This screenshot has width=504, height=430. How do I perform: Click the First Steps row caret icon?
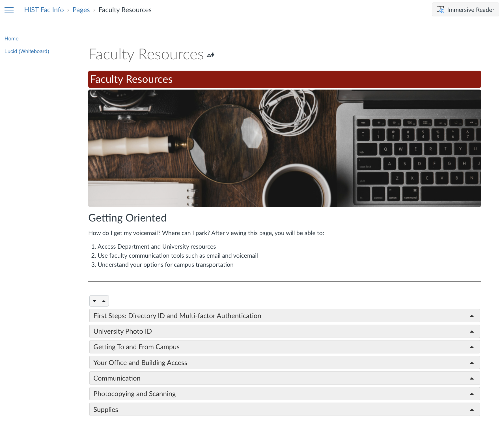[x=472, y=316]
